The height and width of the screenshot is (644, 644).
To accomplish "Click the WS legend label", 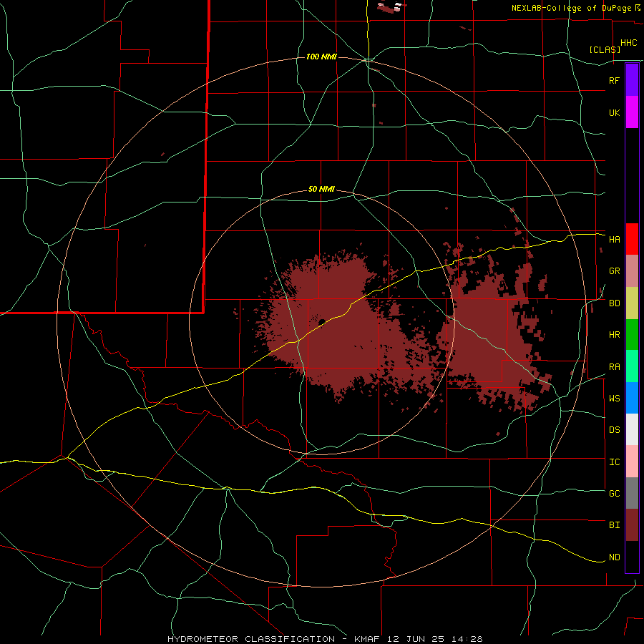I will [x=614, y=399].
